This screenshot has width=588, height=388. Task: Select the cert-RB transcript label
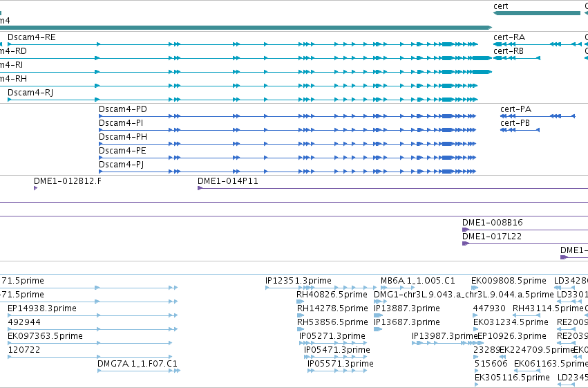tap(509, 51)
